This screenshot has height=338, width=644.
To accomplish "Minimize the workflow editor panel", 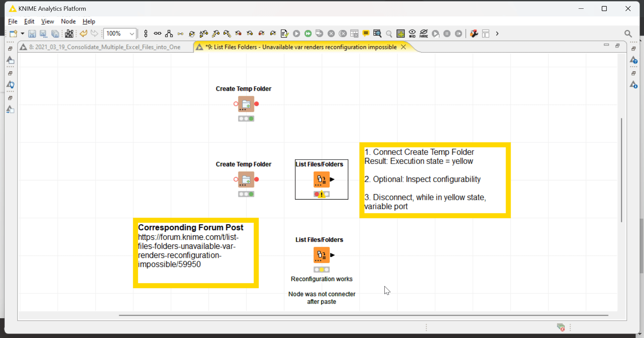I will (606, 45).
